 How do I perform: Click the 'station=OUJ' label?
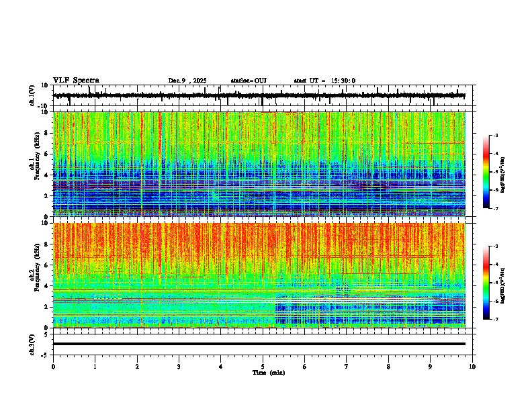tap(249, 81)
